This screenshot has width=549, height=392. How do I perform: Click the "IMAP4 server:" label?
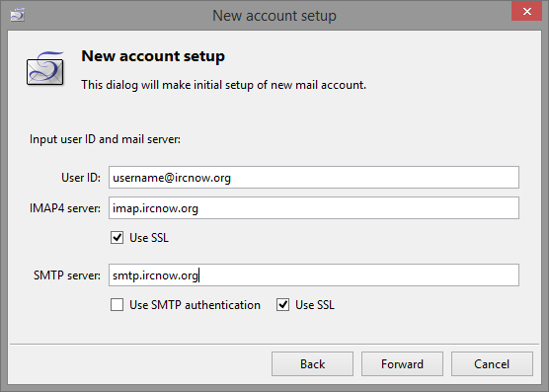point(65,208)
